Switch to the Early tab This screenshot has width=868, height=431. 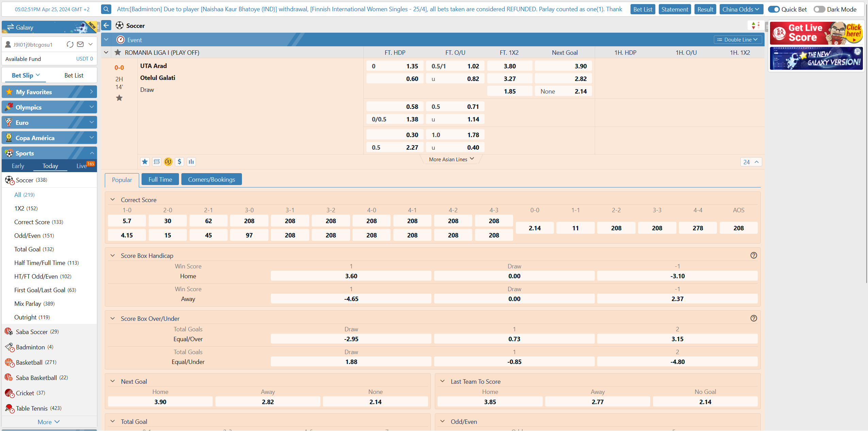18,166
